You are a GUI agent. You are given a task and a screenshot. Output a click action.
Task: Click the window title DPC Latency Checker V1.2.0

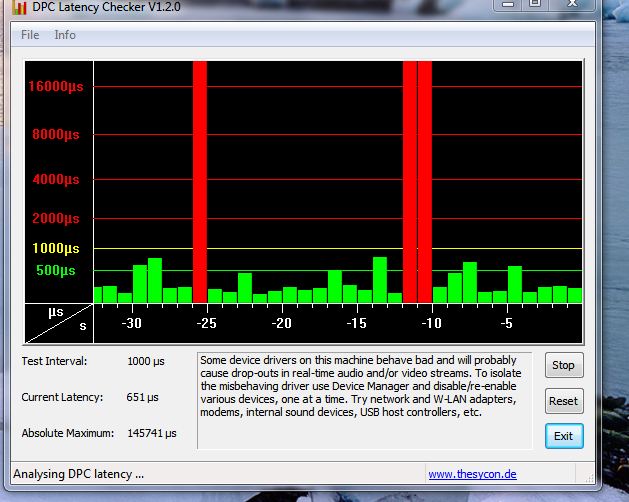point(106,7)
